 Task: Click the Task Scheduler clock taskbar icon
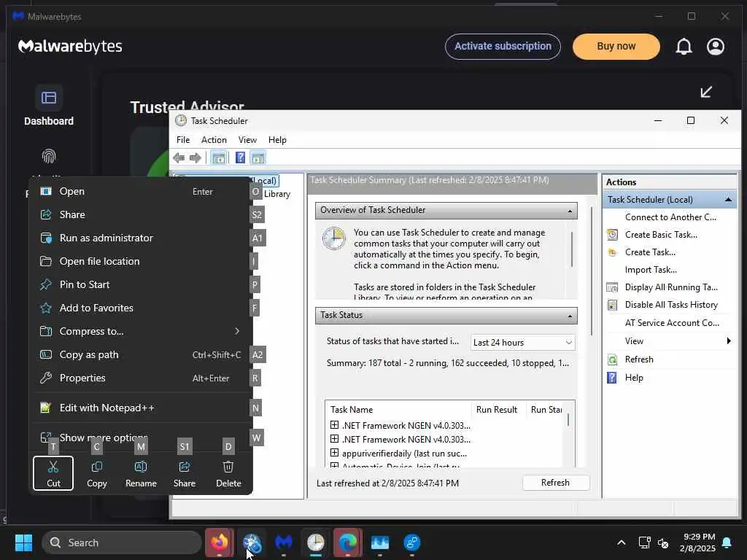[x=315, y=542]
